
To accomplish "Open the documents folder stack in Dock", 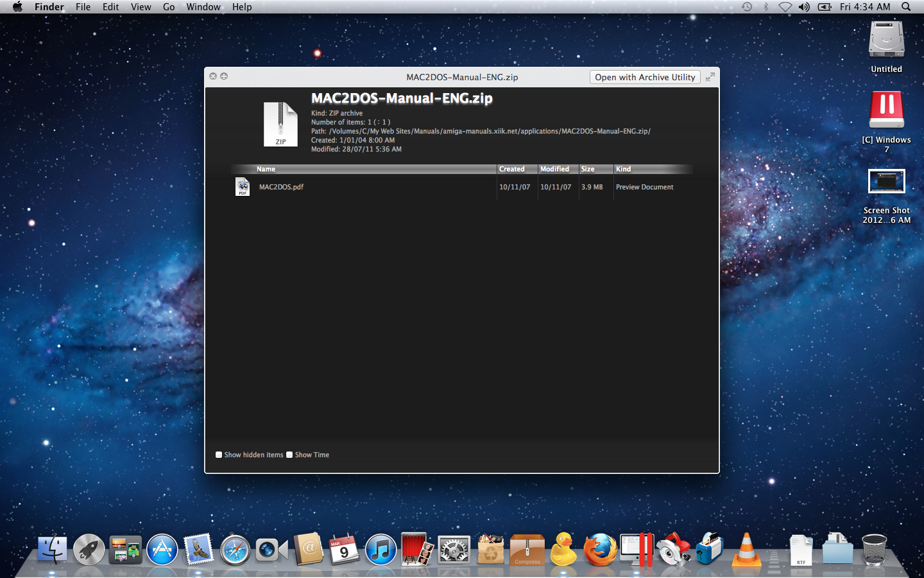I will tap(837, 549).
